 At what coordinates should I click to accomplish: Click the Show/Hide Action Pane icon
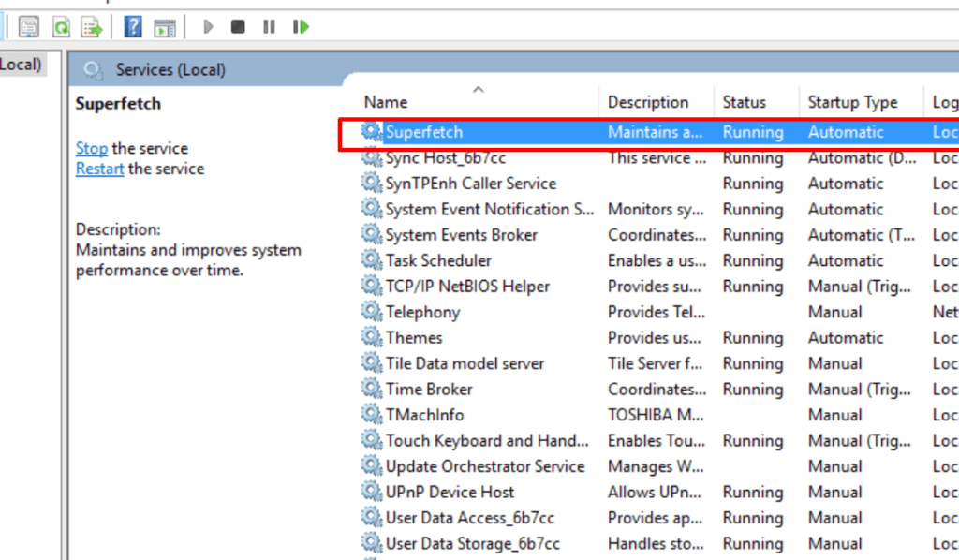point(165,27)
